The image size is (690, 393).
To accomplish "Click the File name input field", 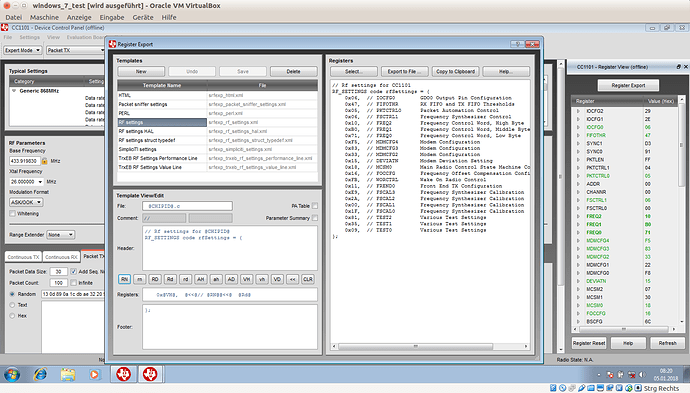I will coord(187,206).
